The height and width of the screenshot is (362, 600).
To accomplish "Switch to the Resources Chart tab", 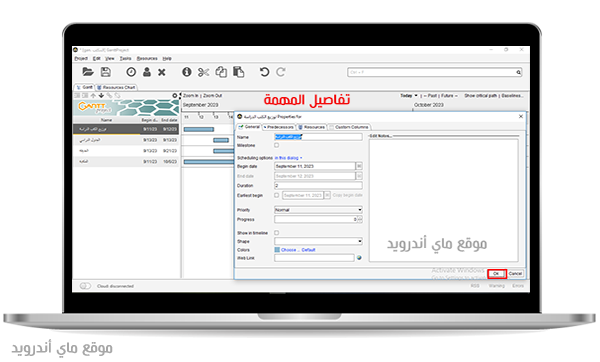I will 116,87.
